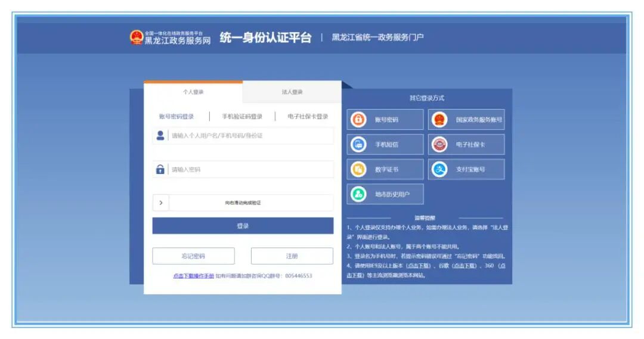Switch to the 个人登录 tab
The image size is (644, 339).
(193, 92)
